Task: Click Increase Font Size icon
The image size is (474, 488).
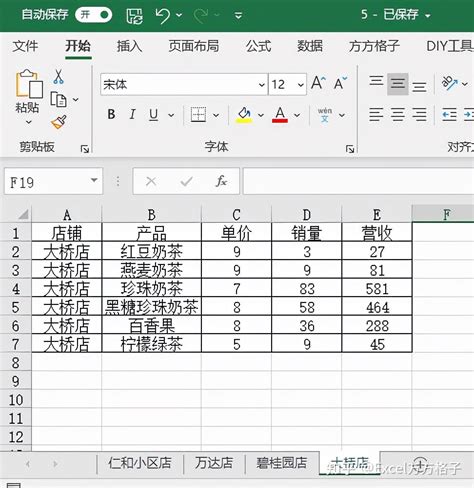Action: [318, 83]
